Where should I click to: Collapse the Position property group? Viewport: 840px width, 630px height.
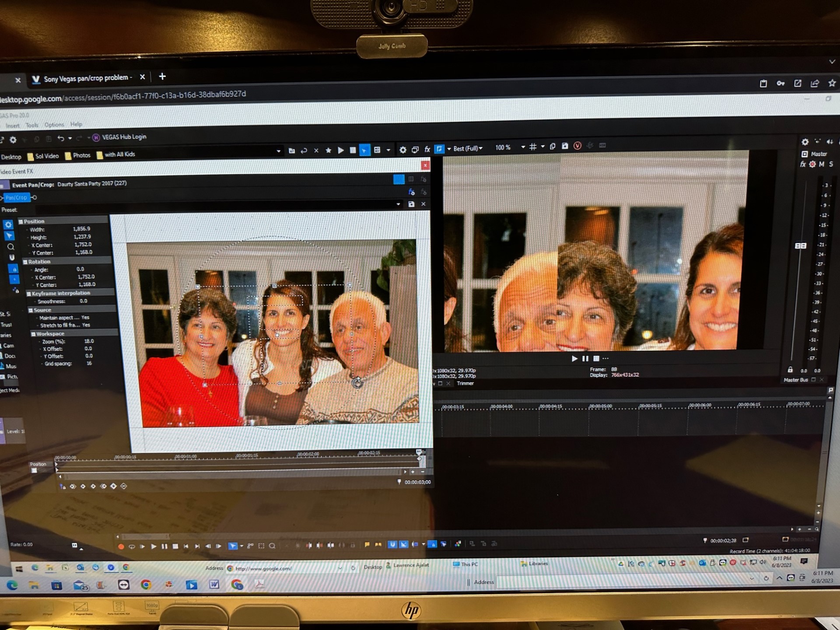point(21,222)
